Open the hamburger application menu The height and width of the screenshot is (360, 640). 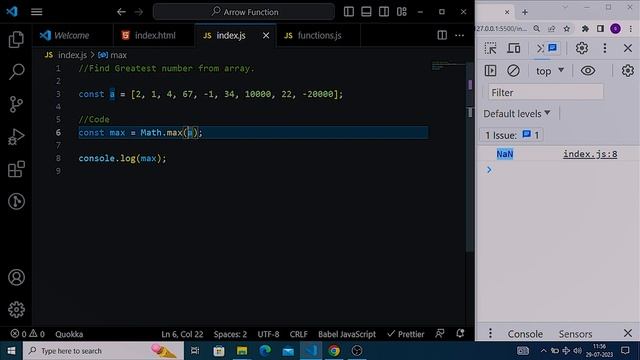36,11
